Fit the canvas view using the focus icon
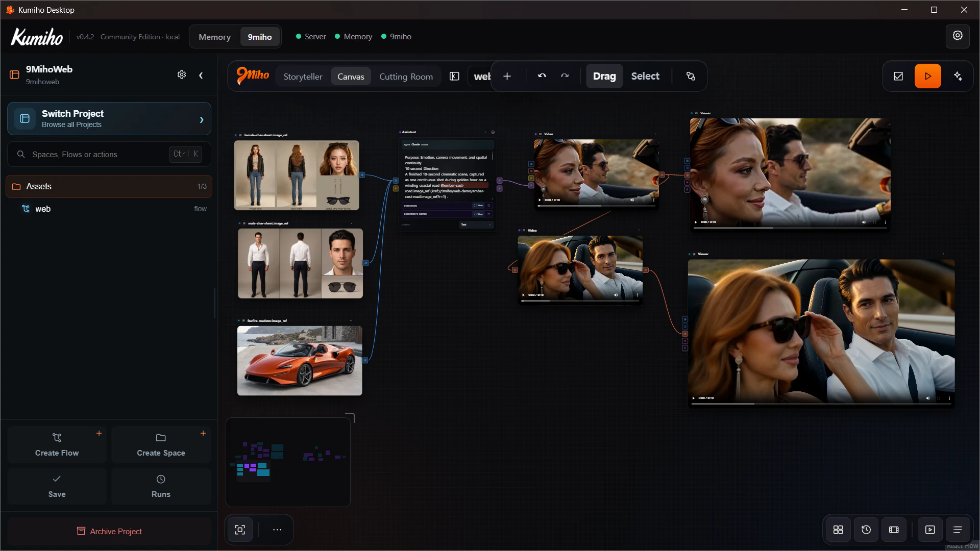The width and height of the screenshot is (980, 551). [x=240, y=530]
